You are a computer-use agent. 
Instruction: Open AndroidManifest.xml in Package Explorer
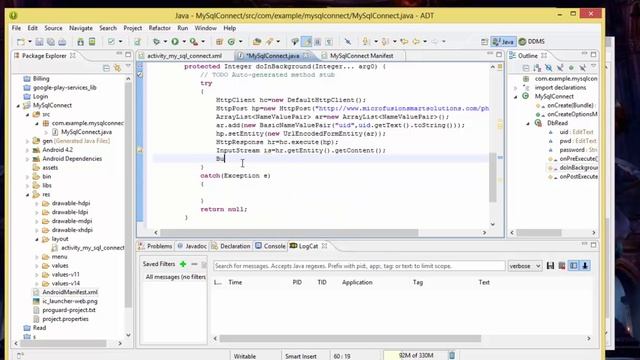[69, 292]
